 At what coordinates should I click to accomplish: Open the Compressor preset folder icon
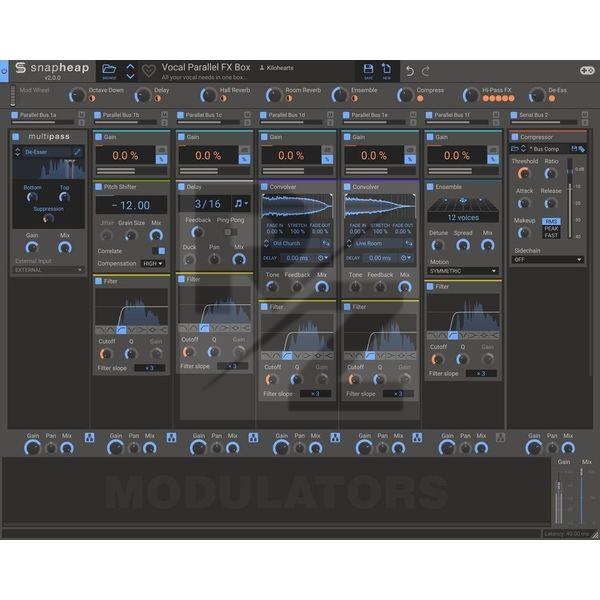tap(515, 148)
